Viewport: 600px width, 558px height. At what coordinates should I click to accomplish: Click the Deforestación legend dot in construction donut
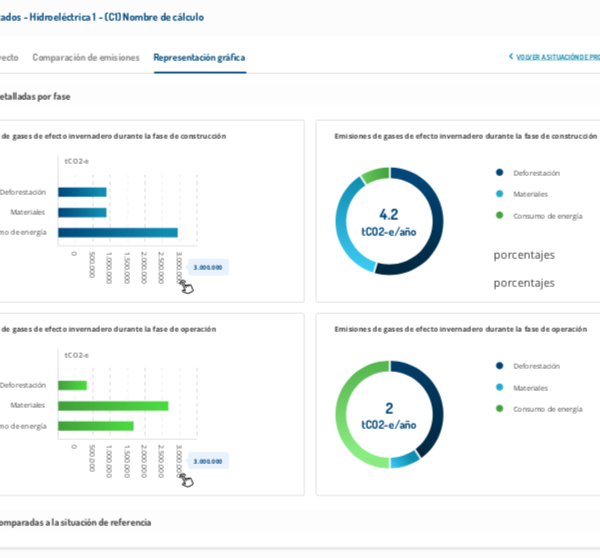[499, 173]
